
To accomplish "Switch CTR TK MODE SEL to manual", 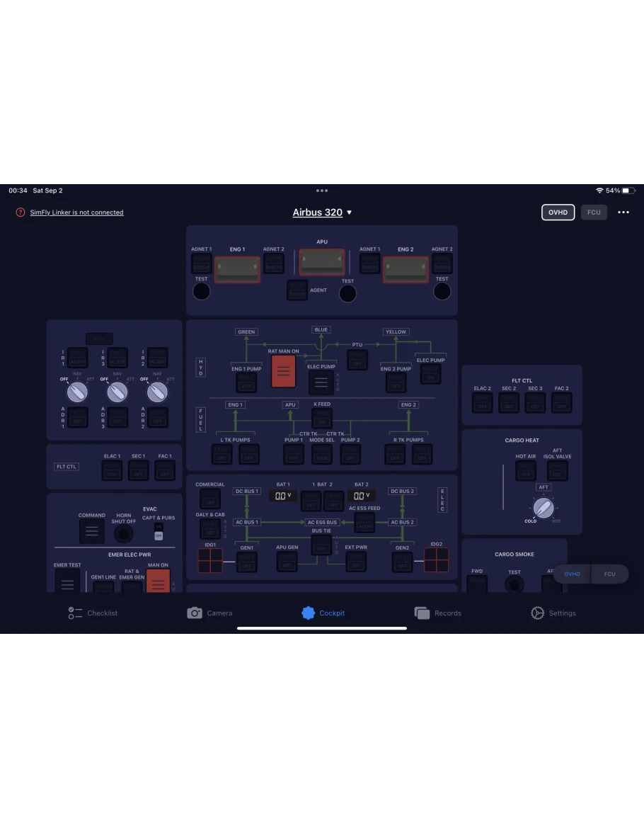I will [322, 454].
